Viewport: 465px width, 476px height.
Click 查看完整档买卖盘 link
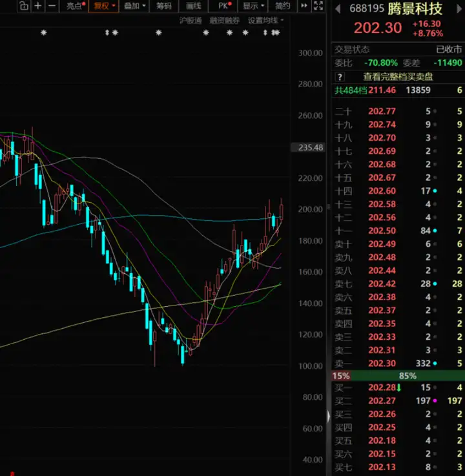pyautogui.click(x=398, y=77)
